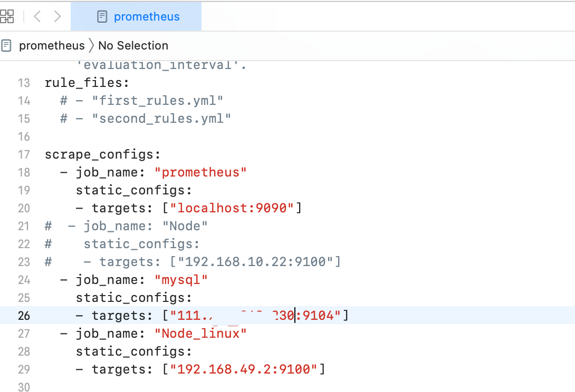Click the "mysql" job name string

181,280
